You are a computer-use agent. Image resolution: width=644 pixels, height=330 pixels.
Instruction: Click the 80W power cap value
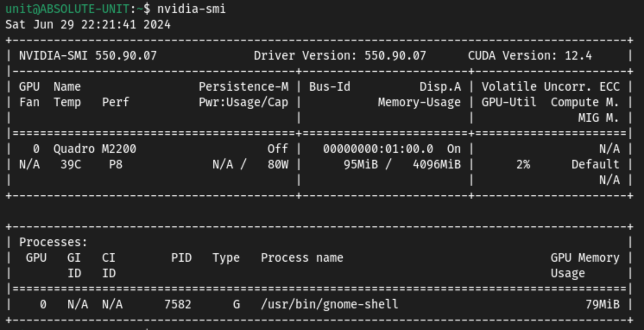278,165
